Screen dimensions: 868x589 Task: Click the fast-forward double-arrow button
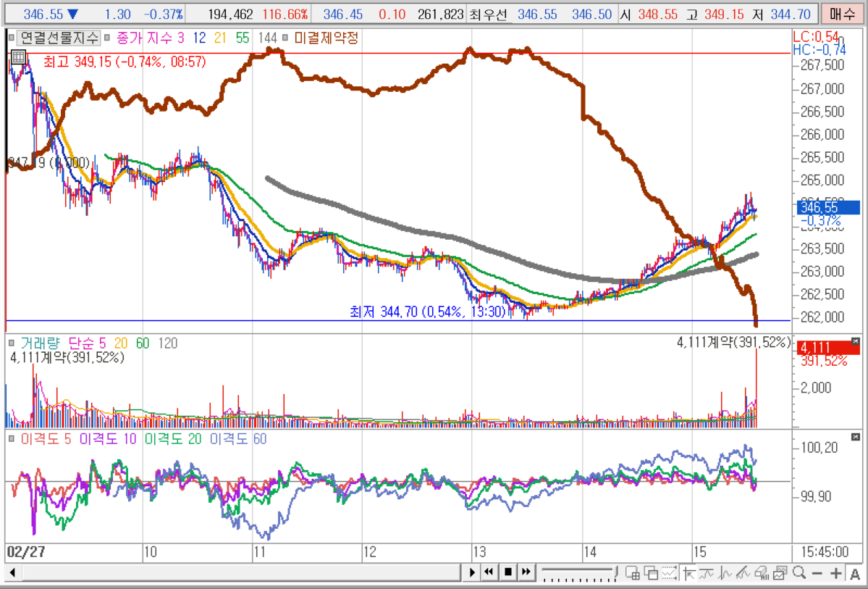click(x=526, y=572)
